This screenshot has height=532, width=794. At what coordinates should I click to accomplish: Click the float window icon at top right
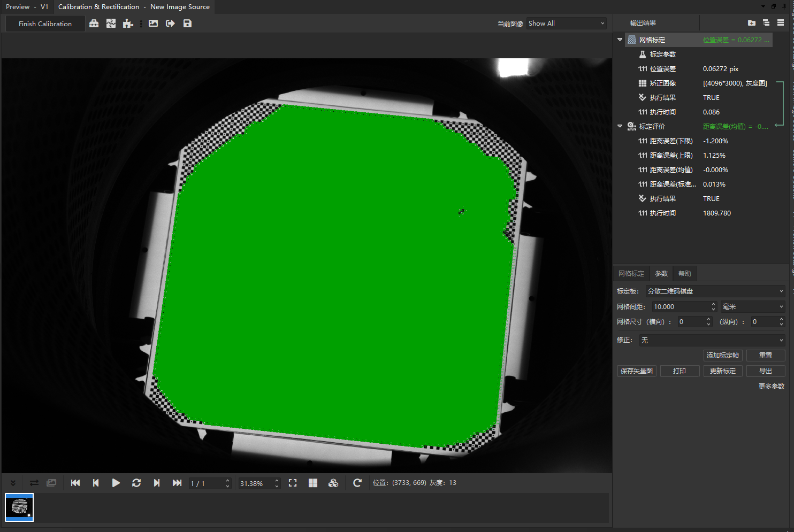(774, 6)
